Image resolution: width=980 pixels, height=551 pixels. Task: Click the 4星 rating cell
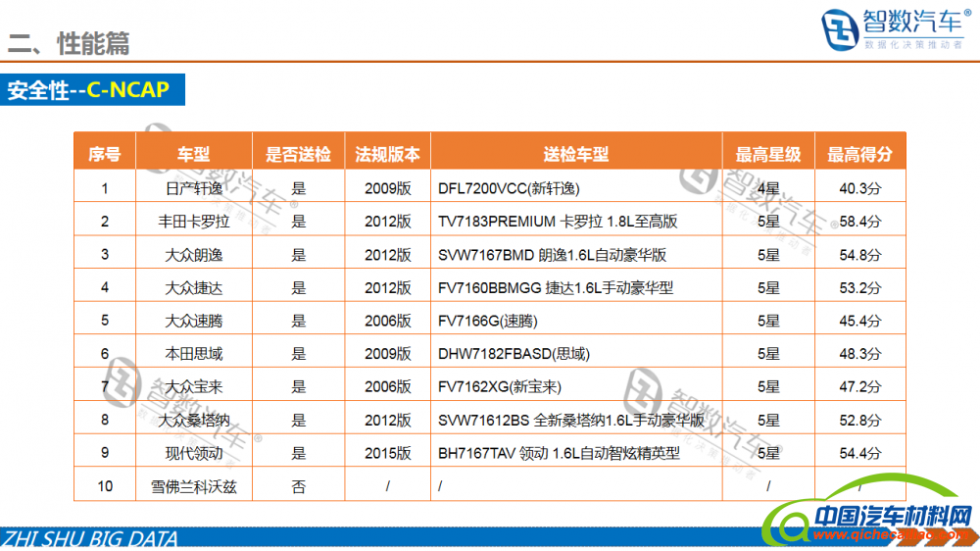point(767,188)
